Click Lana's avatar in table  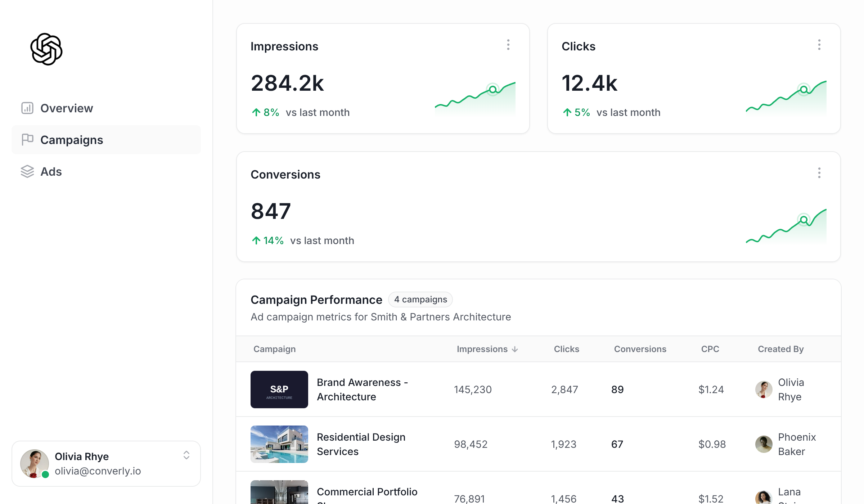[764, 497]
